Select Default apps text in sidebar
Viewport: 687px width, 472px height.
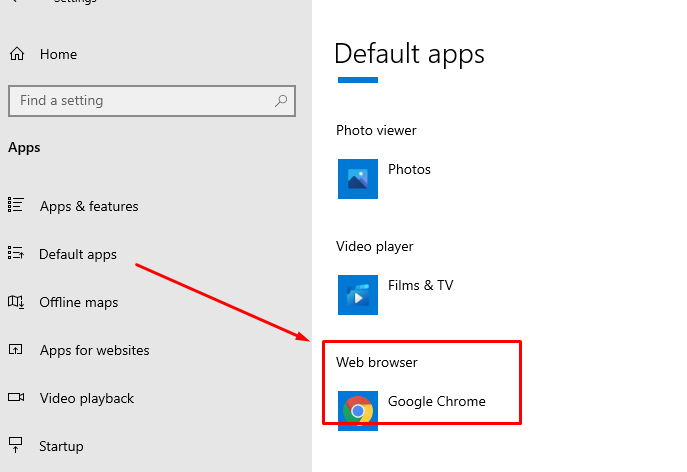(x=78, y=254)
